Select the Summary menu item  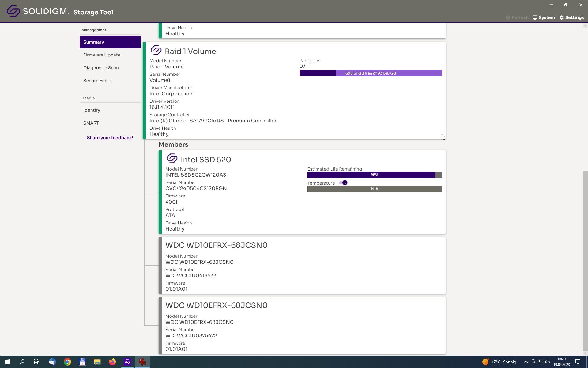pyautogui.click(x=110, y=41)
